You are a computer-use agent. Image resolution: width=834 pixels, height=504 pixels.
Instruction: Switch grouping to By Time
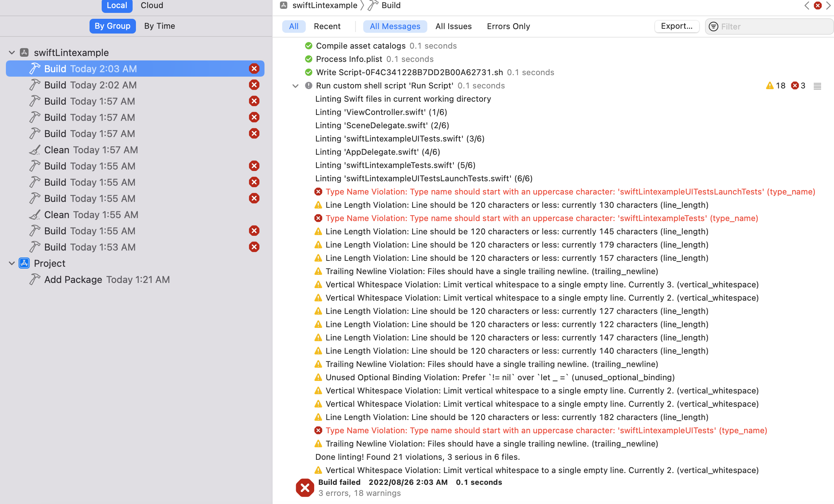[x=160, y=26]
